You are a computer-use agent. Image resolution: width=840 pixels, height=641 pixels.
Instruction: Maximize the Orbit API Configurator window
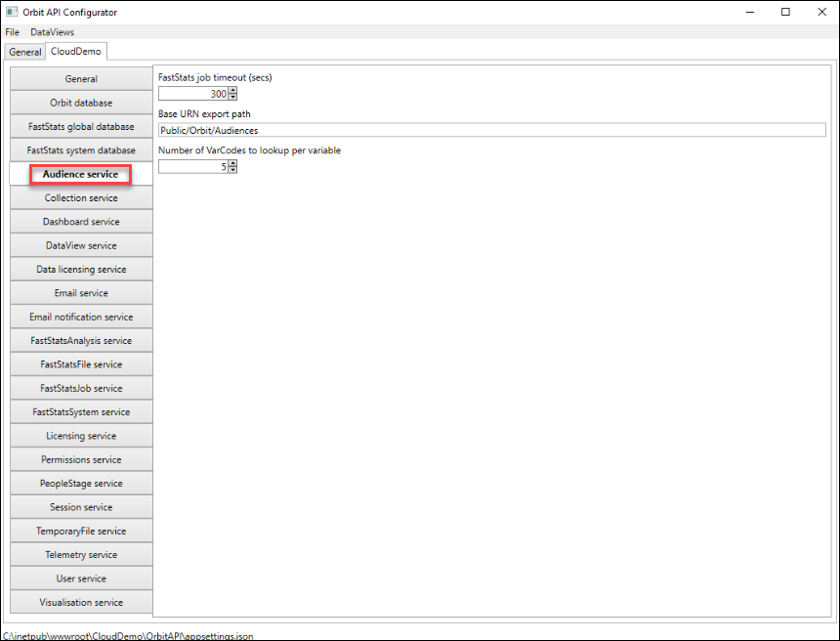pos(785,12)
